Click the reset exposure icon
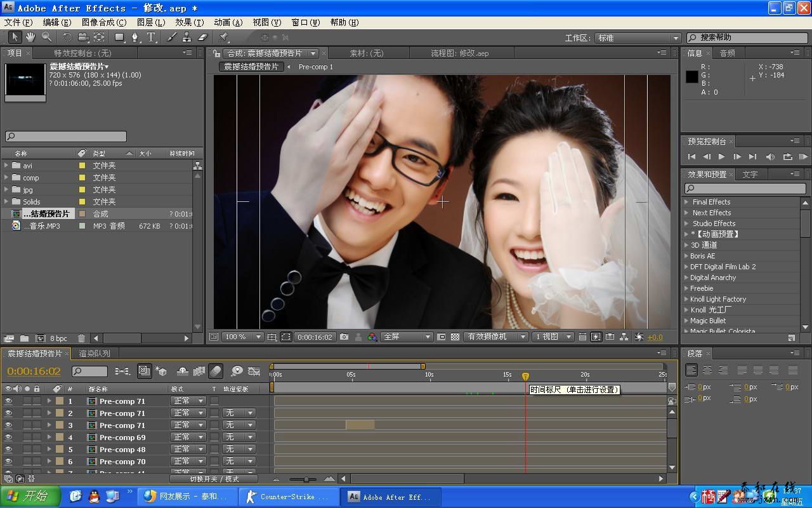 pos(638,337)
